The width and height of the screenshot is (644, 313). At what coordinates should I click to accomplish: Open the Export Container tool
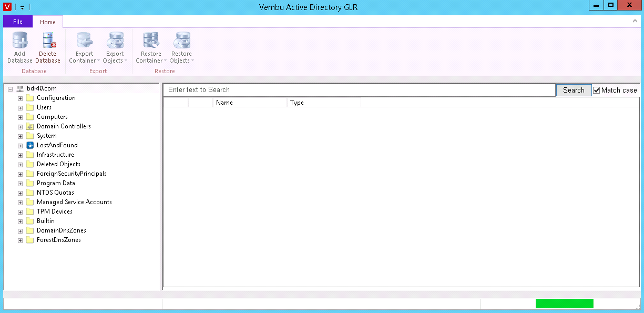tap(84, 48)
